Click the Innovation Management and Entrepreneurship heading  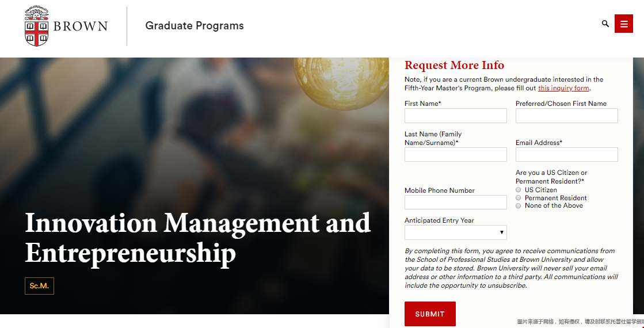pyautogui.click(x=198, y=238)
